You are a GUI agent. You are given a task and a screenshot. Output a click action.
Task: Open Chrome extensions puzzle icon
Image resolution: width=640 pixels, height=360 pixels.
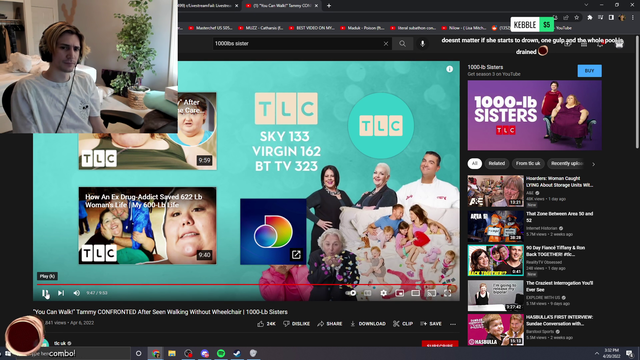click(x=589, y=18)
